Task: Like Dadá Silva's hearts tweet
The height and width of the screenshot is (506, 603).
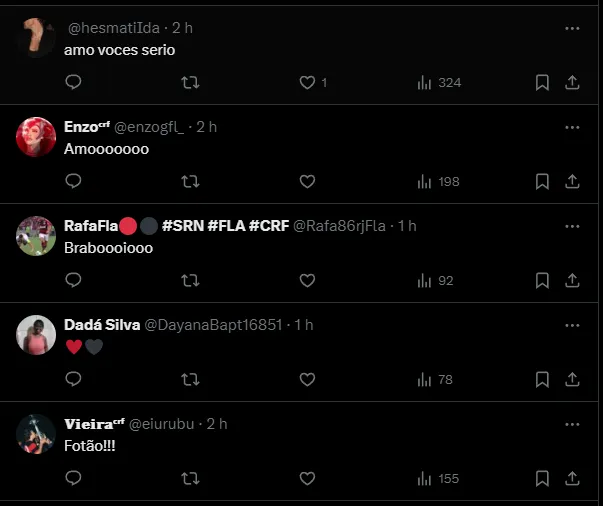Action: [x=307, y=379]
